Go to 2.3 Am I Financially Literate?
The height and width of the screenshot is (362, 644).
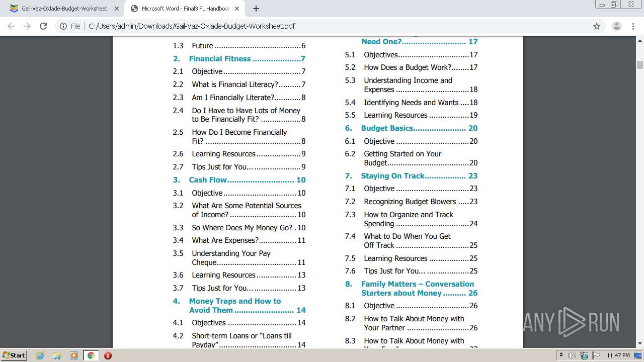(239, 98)
